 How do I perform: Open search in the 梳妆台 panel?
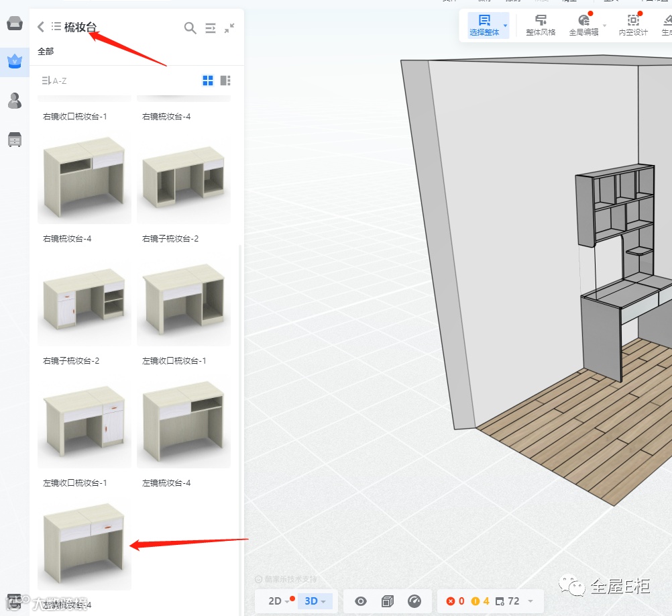click(190, 28)
